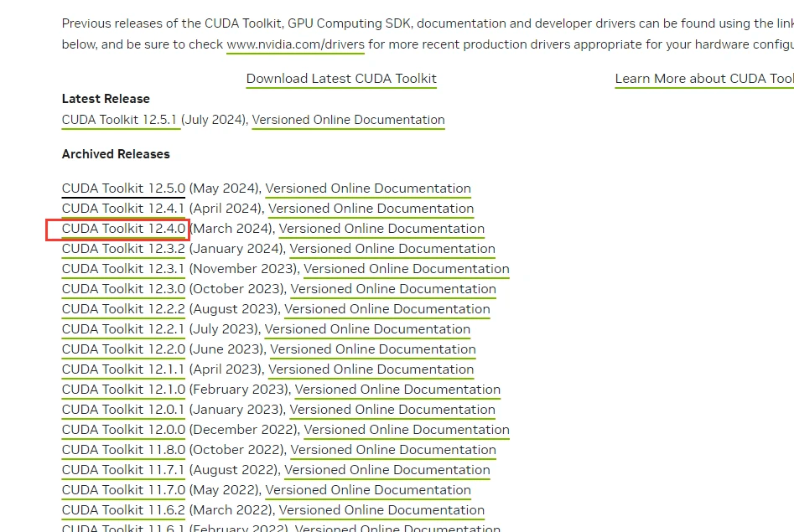Select CUDA Toolkit 12.4.1 link
Screen dimensions: 794x532
(x=123, y=209)
